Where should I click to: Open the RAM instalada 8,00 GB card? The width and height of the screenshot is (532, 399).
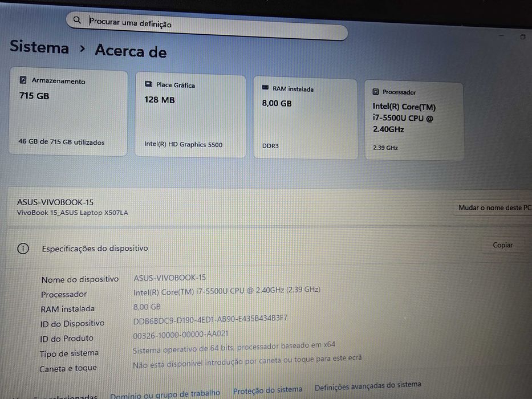pos(306,118)
